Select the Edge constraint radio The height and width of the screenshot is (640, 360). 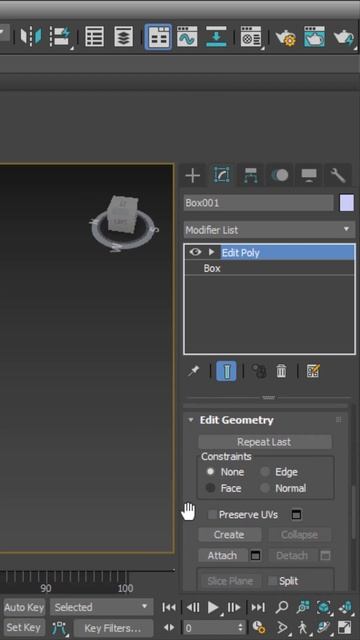pos(265,472)
